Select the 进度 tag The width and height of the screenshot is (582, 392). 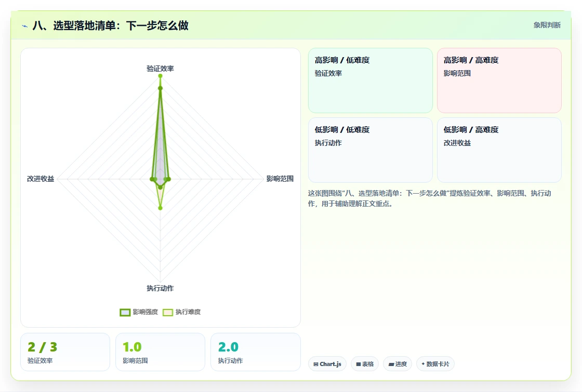coord(398,364)
